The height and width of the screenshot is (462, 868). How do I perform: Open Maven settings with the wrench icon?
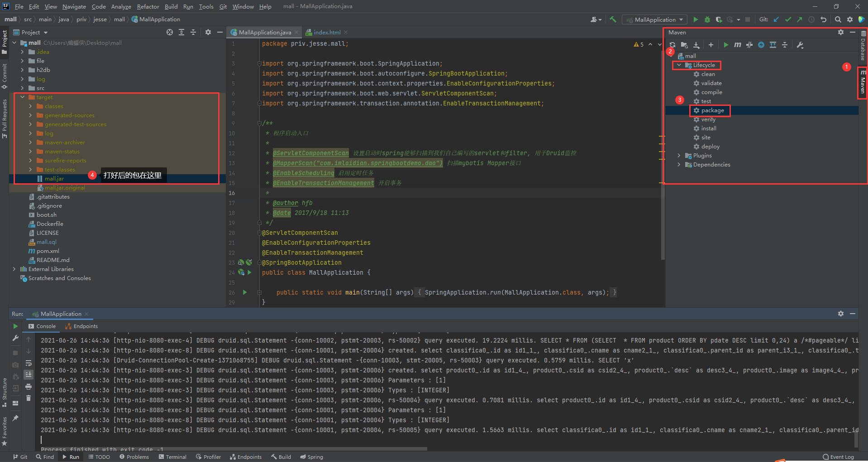(800, 45)
